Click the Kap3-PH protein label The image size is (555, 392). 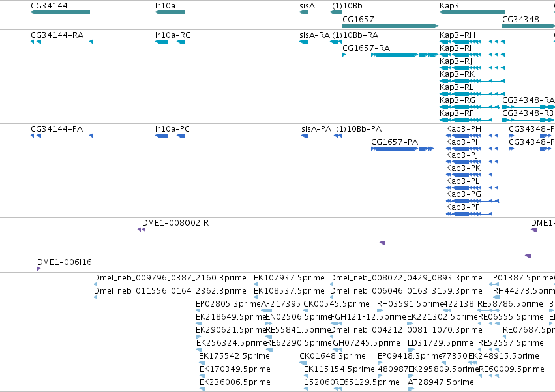[464, 129]
